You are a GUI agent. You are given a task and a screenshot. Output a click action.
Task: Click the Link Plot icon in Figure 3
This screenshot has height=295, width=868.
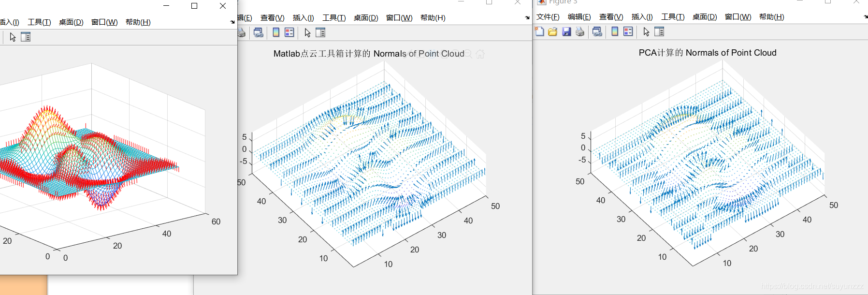[597, 32]
